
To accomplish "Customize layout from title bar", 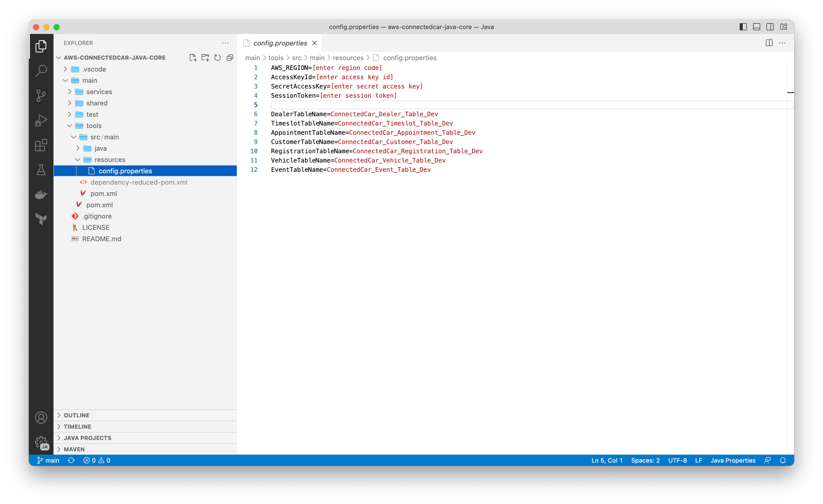I will pos(783,27).
